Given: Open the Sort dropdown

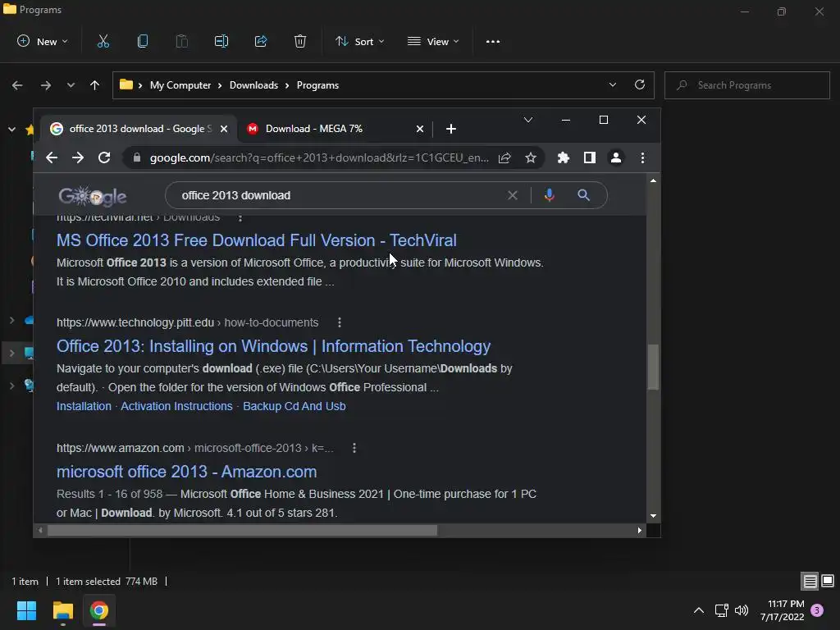Looking at the screenshot, I should pos(359,41).
